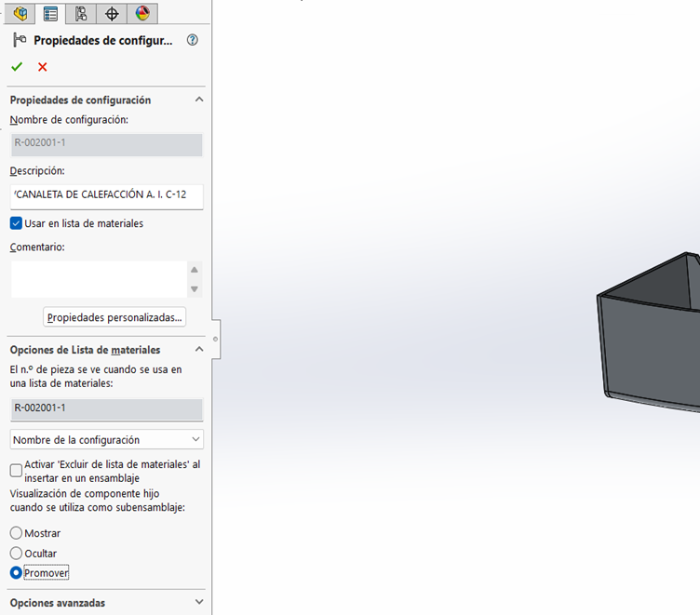The height and width of the screenshot is (615, 700).
Task: Select the Mostrar radio option
Action: coord(16,533)
